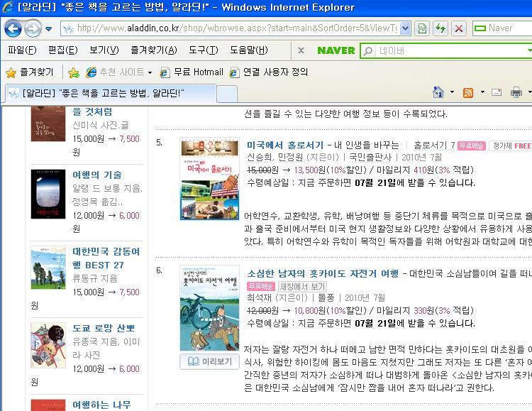Click the Add to Favorites Bar star icon
This screenshot has width=532, height=411.
(73, 72)
